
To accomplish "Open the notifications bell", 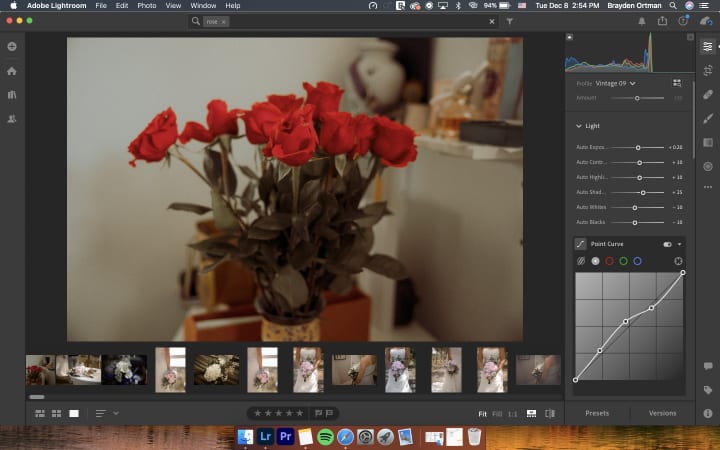I will tap(642, 21).
